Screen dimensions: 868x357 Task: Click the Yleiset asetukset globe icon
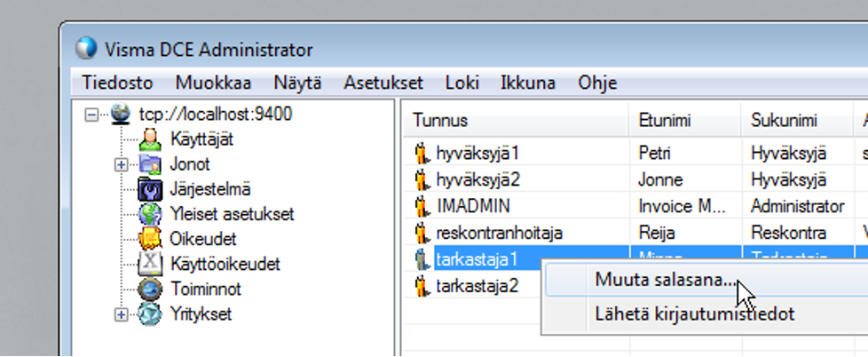151,214
